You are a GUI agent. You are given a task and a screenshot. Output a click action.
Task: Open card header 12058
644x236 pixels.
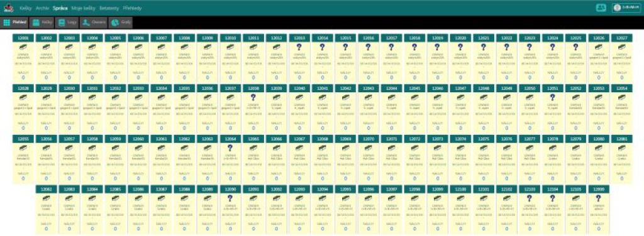92,139
